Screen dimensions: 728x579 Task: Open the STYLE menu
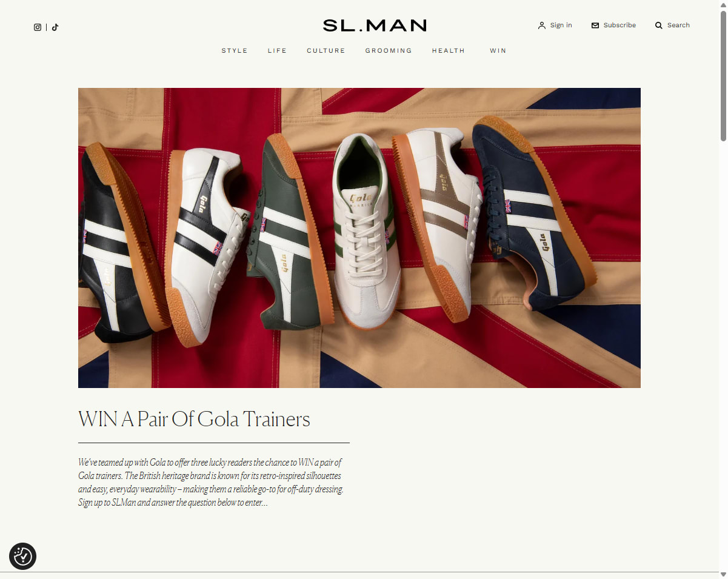[235, 51]
